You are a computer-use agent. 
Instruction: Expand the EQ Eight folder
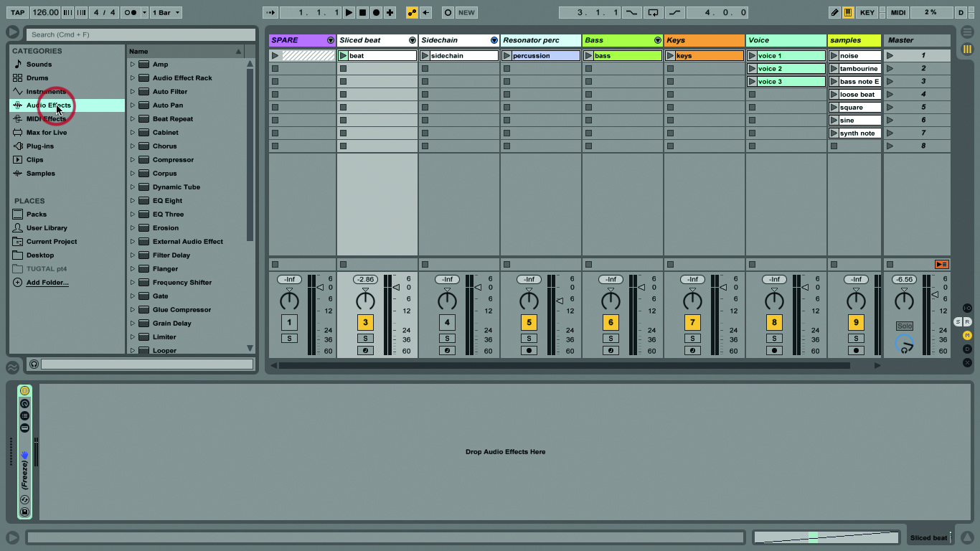132,201
